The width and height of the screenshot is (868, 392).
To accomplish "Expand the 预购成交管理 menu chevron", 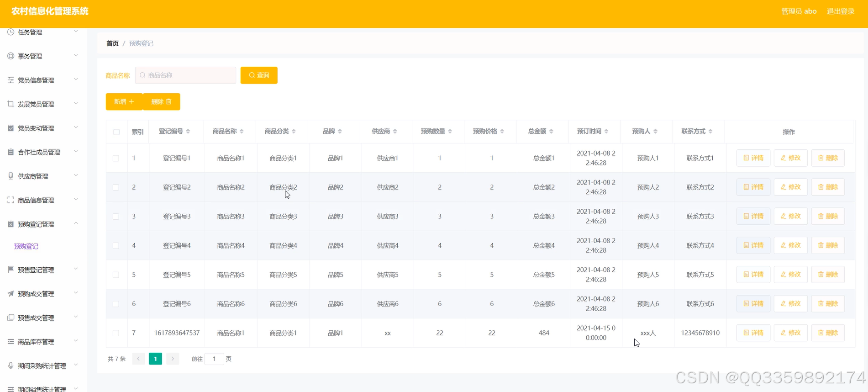I will point(76,293).
